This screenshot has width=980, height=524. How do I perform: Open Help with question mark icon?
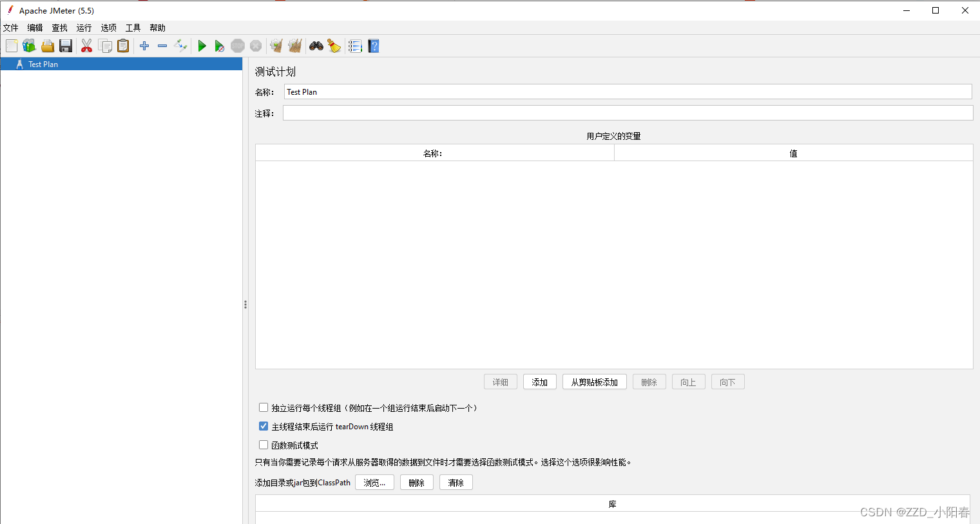[374, 46]
